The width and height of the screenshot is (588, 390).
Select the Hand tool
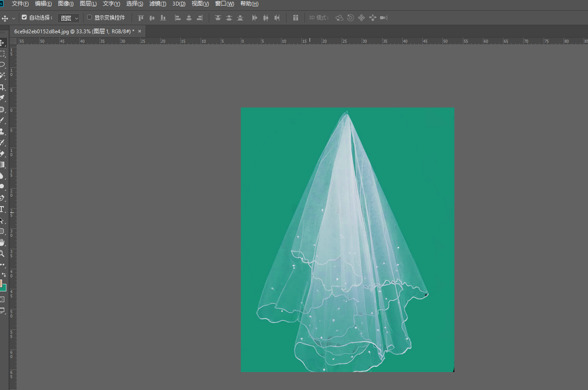[x=2, y=242]
